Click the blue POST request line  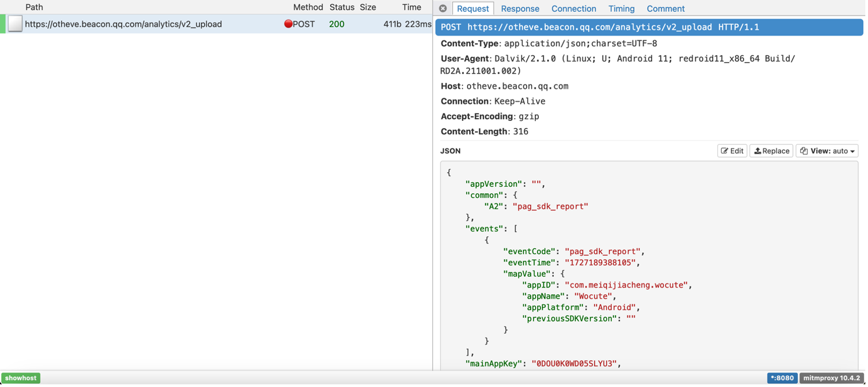click(x=599, y=27)
